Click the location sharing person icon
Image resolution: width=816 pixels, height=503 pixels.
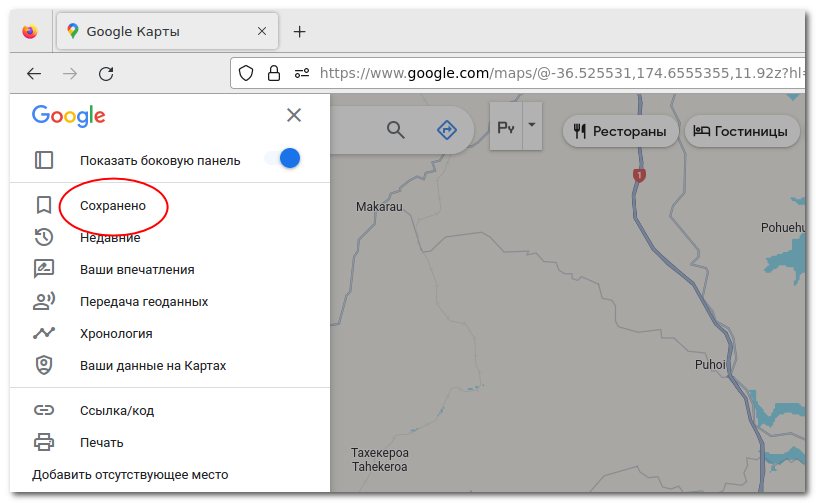coord(44,301)
